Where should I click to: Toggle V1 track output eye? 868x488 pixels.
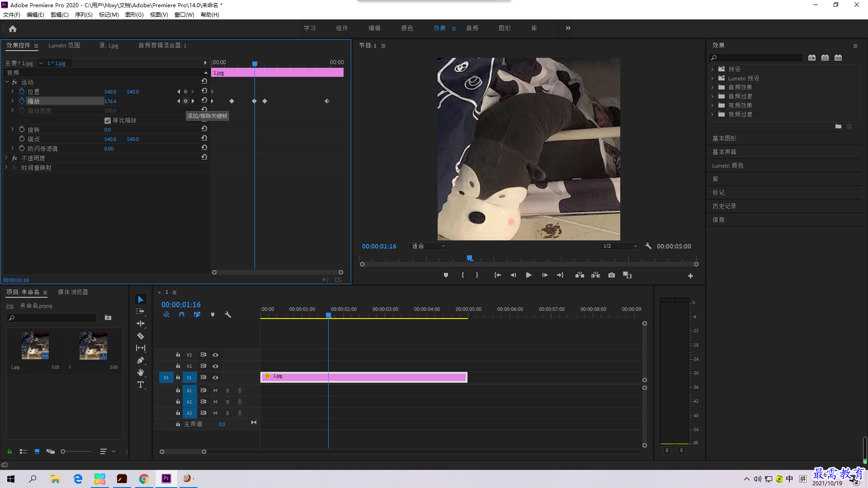click(x=216, y=377)
